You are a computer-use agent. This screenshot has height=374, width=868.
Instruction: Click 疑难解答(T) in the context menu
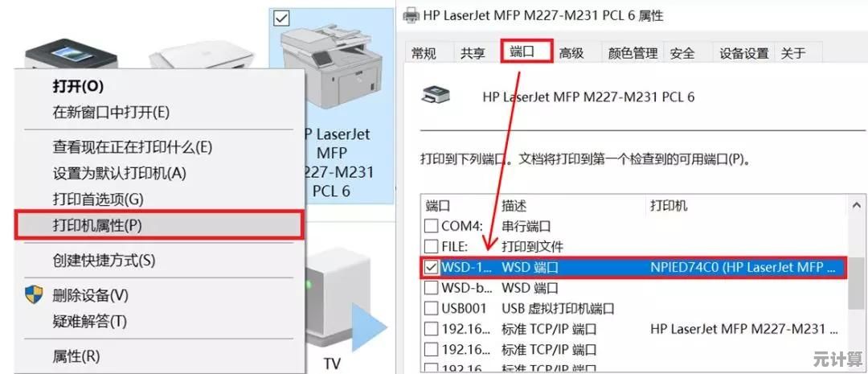coord(90,320)
